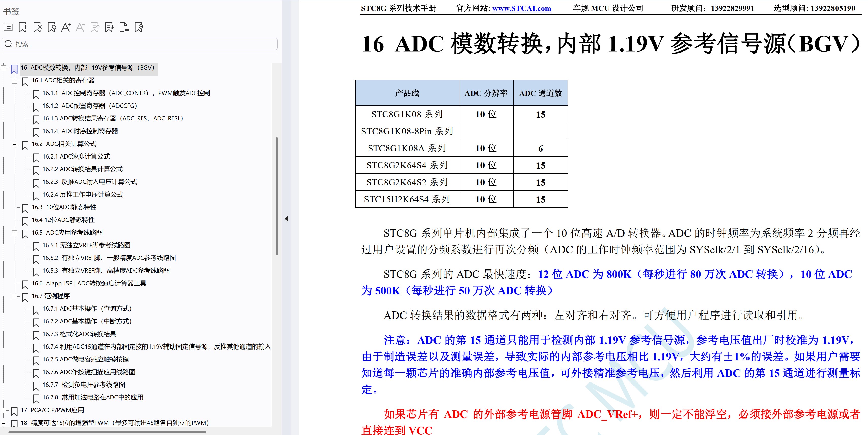The image size is (868, 435).
Task: Collapse the 16.5 ADC应用参考线路图 node
Action: (x=14, y=233)
